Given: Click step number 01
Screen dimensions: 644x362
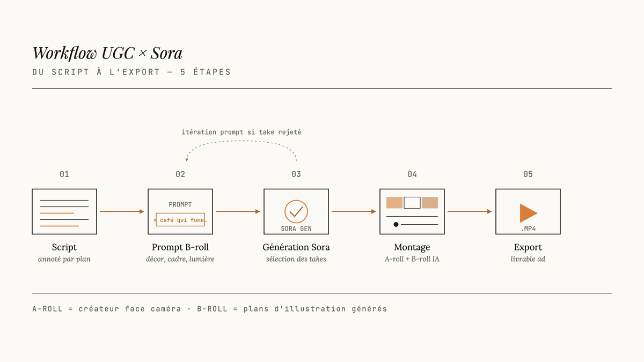Looking at the screenshot, I should click(64, 174).
